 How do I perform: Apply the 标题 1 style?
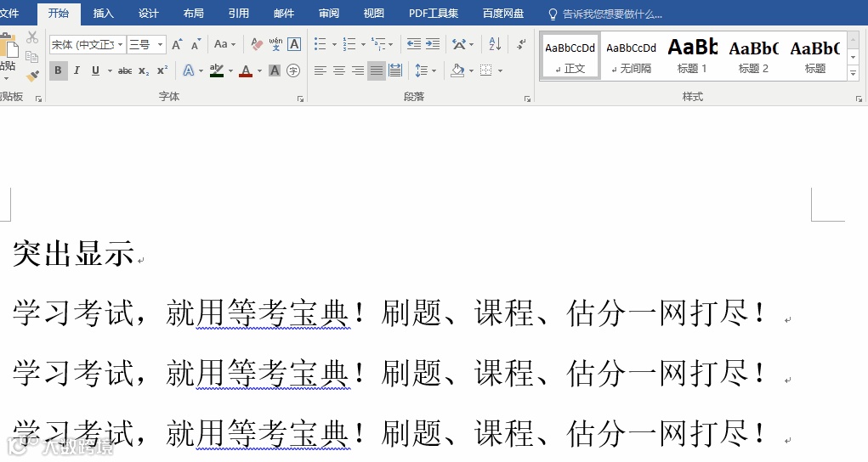pyautogui.click(x=692, y=56)
